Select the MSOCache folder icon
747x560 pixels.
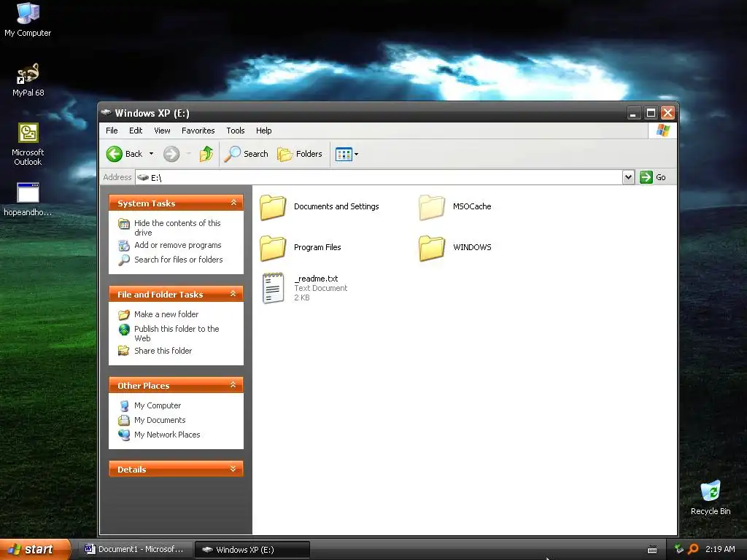(432, 207)
